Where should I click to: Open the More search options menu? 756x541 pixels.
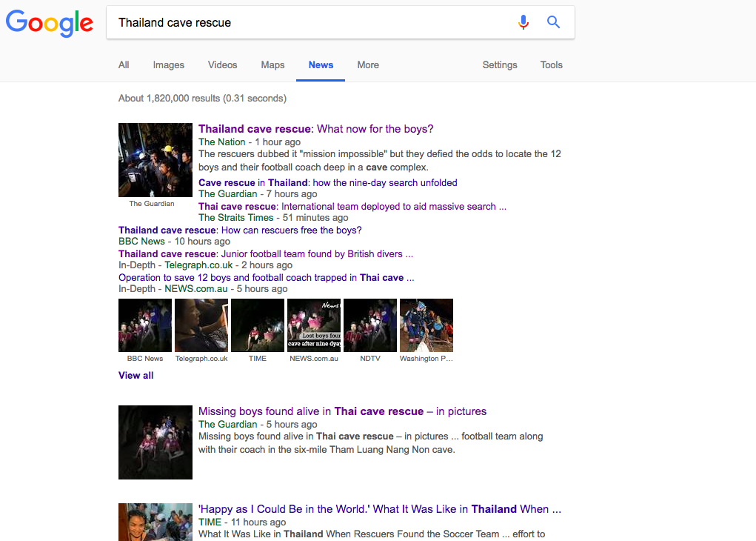point(368,64)
